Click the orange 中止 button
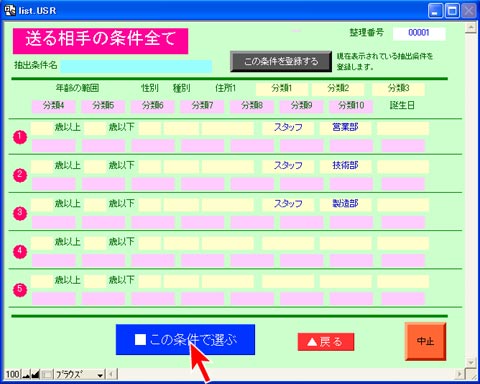480x384 pixels. coord(425,341)
